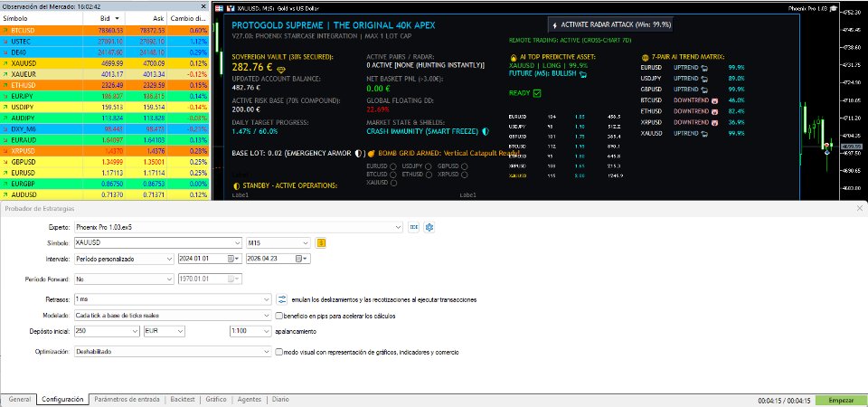868x407 pixels.
Task: Open the Experto dropdown with Phoenix Pro 1.03.ex5
Action: click(x=238, y=227)
